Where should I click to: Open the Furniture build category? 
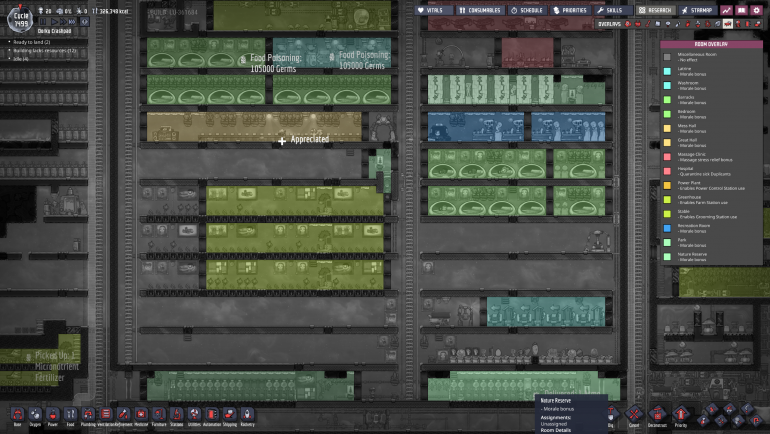point(159,415)
